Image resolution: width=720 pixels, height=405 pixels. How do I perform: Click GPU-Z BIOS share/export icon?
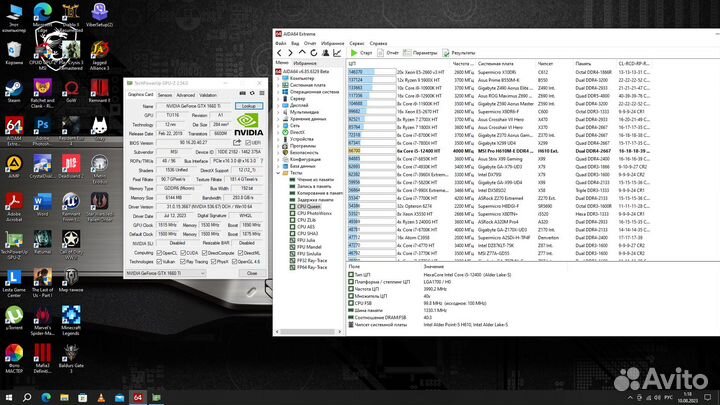click(237, 143)
